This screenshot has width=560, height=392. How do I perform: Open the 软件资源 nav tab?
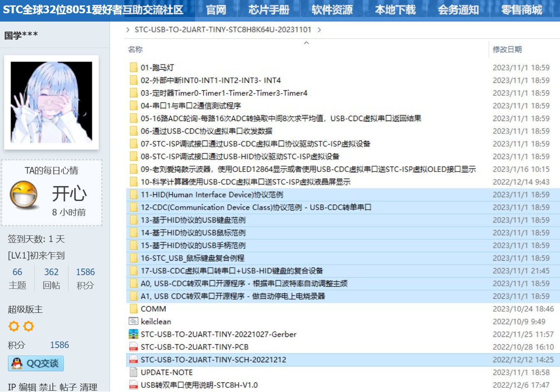coord(332,10)
